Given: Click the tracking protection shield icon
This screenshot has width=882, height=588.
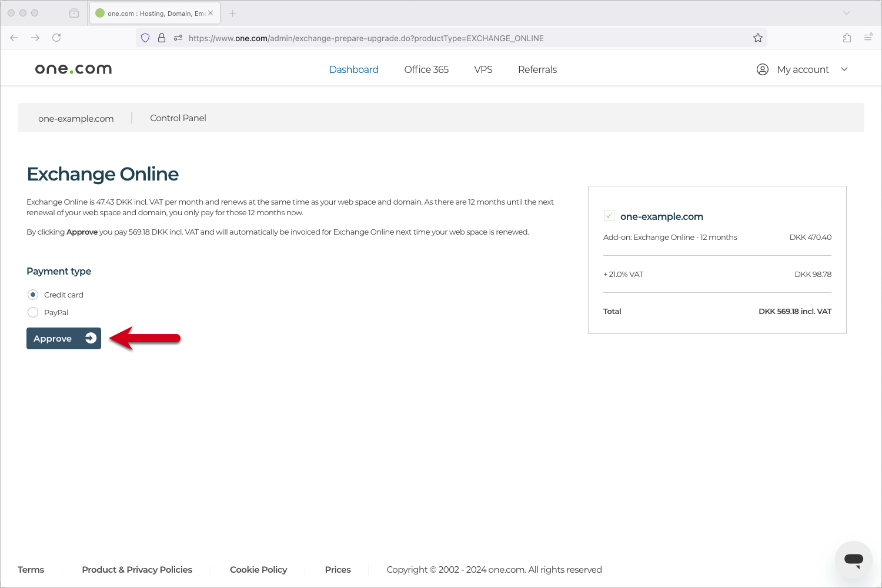Looking at the screenshot, I should 145,38.
